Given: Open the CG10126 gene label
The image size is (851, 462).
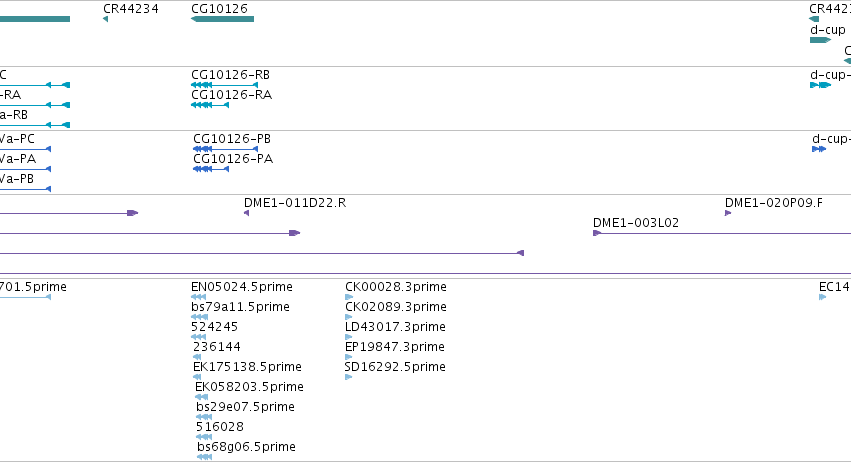Looking at the screenshot, I should pos(219,9).
